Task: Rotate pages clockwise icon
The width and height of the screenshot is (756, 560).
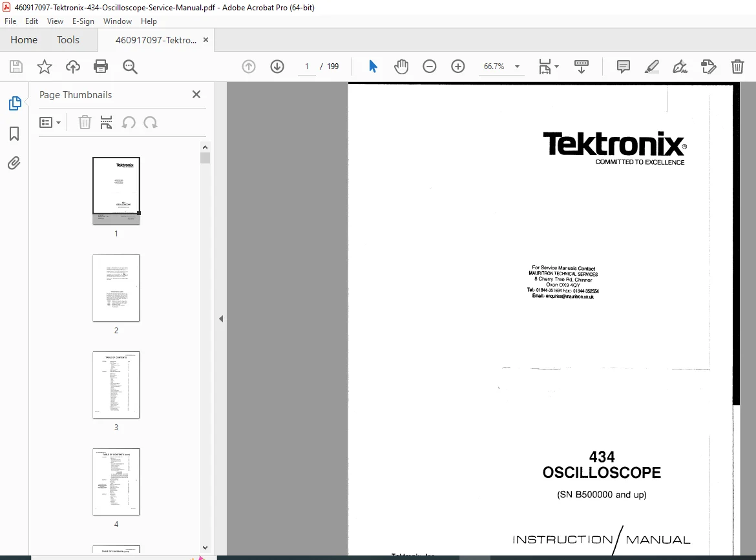Action: click(x=151, y=123)
